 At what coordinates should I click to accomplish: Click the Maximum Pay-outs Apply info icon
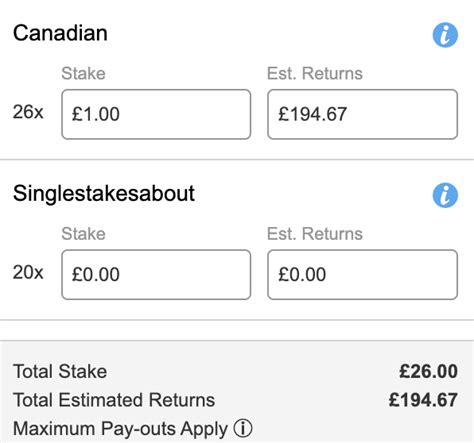(243, 428)
